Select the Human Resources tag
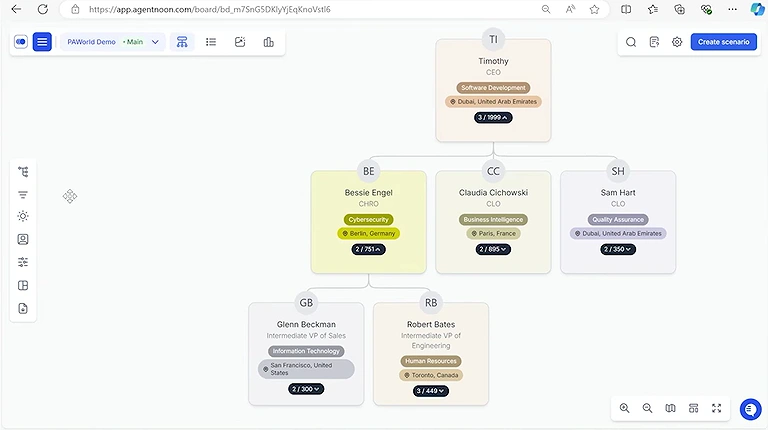Screen dimensions: 768x430 pos(431,361)
